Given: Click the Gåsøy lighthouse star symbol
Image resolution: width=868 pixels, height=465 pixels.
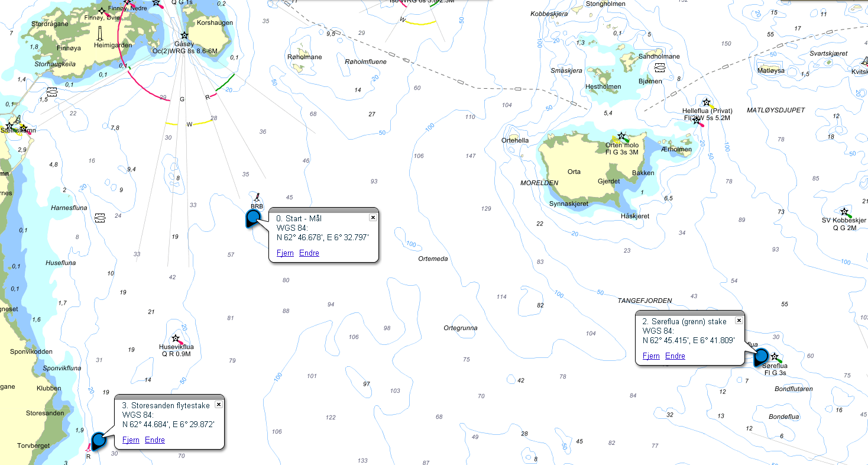Looking at the screenshot, I should coord(184,35).
